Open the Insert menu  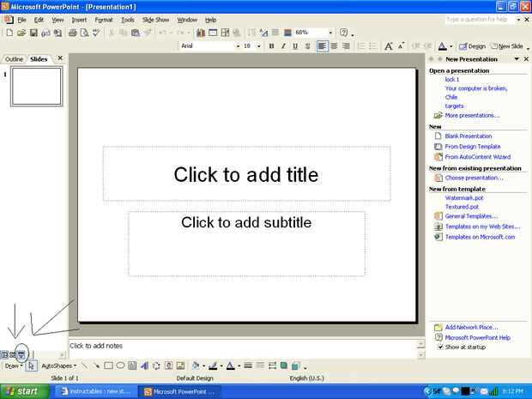click(79, 20)
